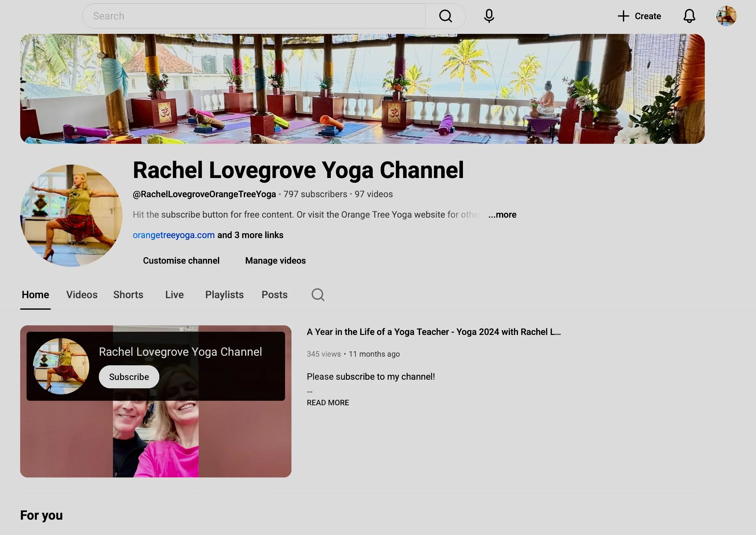Click avatar inside featured video overlay
This screenshot has width=756, height=535.
(61, 366)
